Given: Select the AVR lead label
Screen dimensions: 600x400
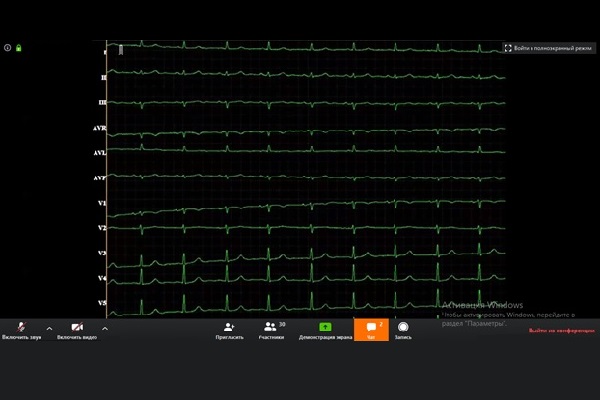Looking at the screenshot, I should click(99, 128).
